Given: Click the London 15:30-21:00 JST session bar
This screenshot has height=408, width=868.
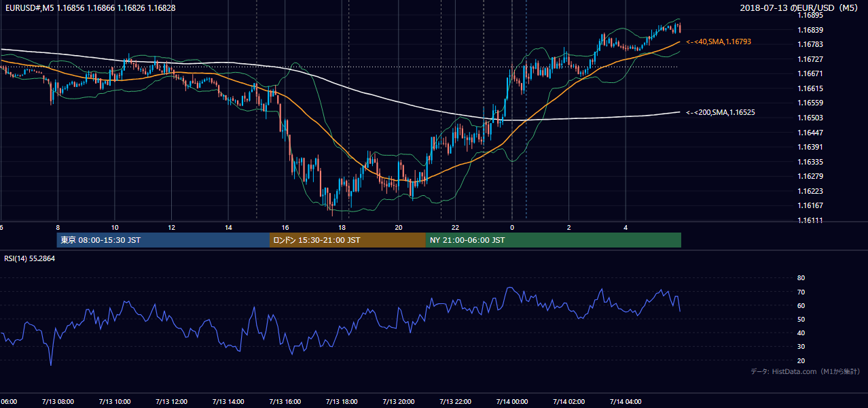Looking at the screenshot, I should 348,240.
